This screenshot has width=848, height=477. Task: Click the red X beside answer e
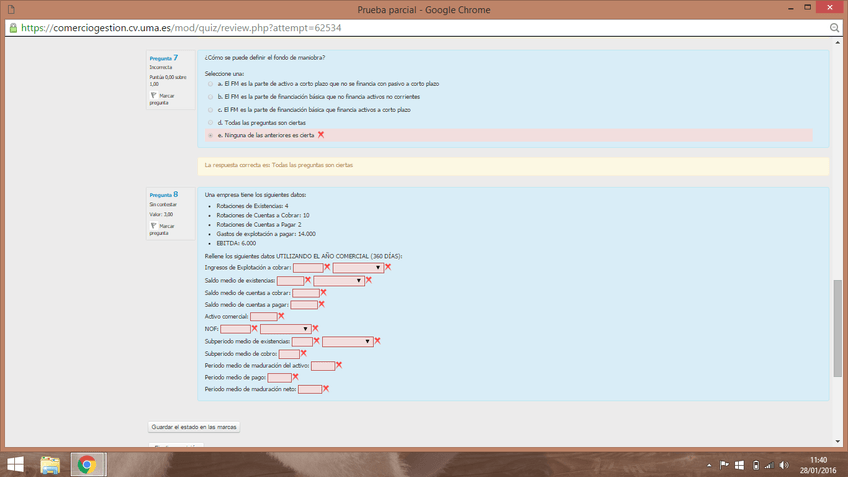[321, 134]
